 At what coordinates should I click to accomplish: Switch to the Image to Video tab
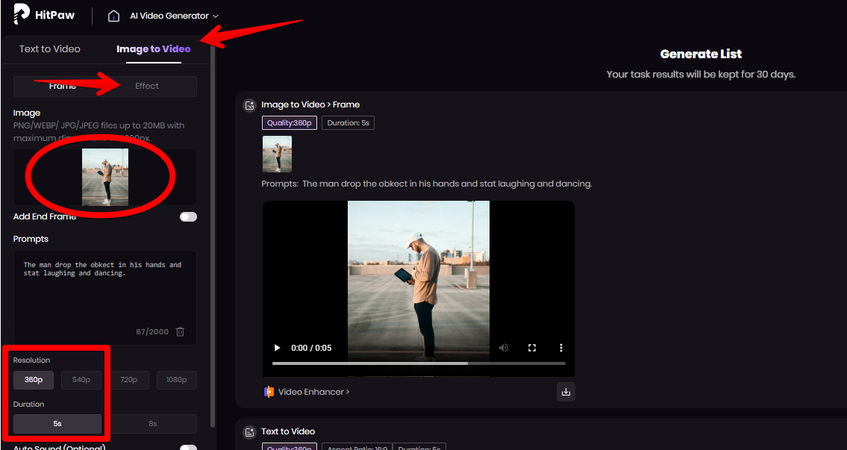(x=153, y=49)
